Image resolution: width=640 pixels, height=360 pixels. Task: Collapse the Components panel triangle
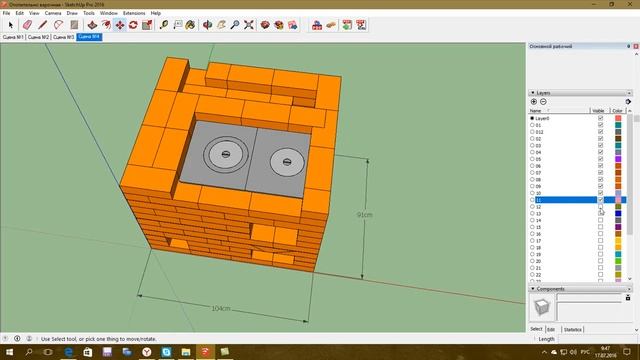click(x=533, y=289)
